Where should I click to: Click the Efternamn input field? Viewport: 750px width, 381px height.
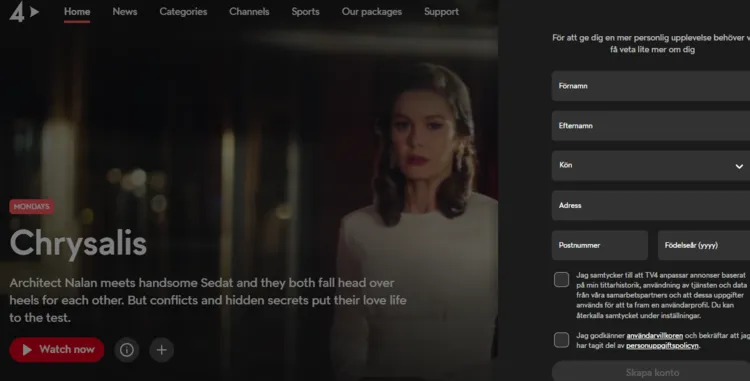coord(651,126)
